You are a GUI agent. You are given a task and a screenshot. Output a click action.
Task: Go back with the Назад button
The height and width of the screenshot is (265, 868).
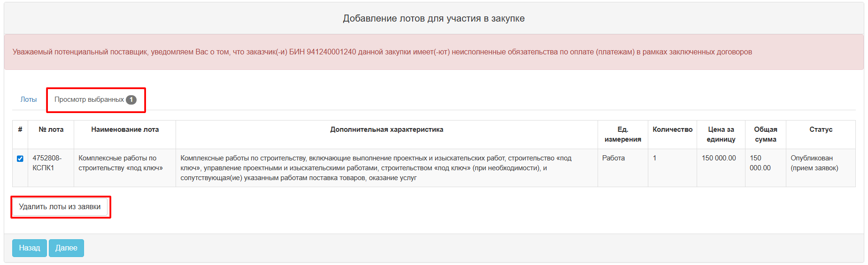tap(29, 248)
